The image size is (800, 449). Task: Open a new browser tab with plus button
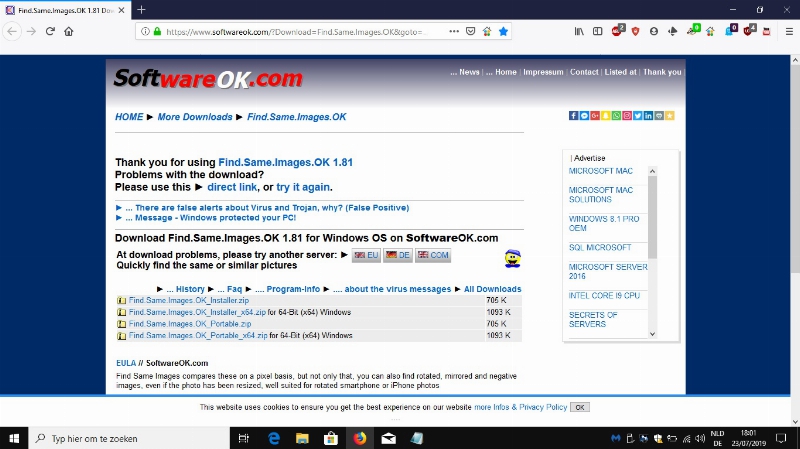click(141, 9)
